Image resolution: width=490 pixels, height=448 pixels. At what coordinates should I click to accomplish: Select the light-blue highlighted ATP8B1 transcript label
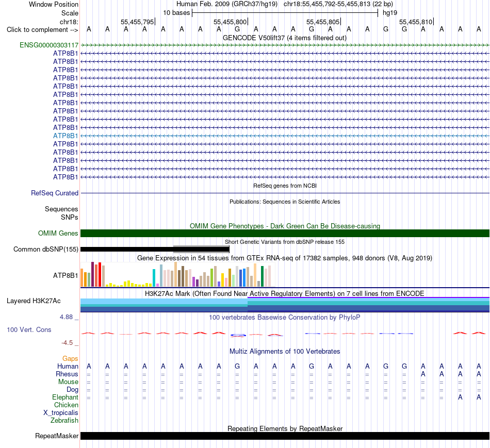point(66,136)
